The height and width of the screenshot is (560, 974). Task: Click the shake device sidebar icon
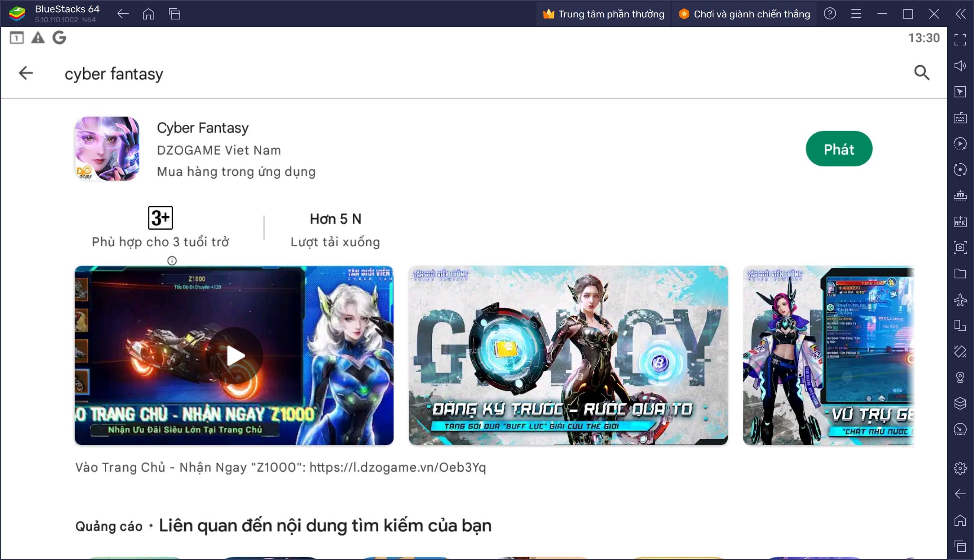coord(960,351)
